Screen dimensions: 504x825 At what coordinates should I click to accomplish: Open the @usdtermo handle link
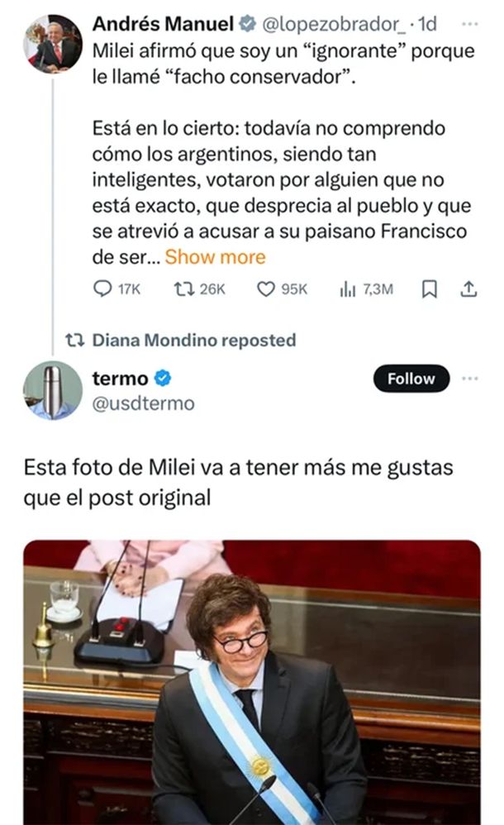(x=143, y=403)
